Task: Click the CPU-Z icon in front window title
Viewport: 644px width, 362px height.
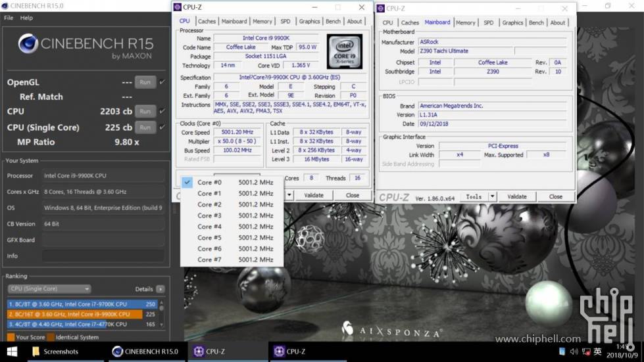Action: pos(178,7)
